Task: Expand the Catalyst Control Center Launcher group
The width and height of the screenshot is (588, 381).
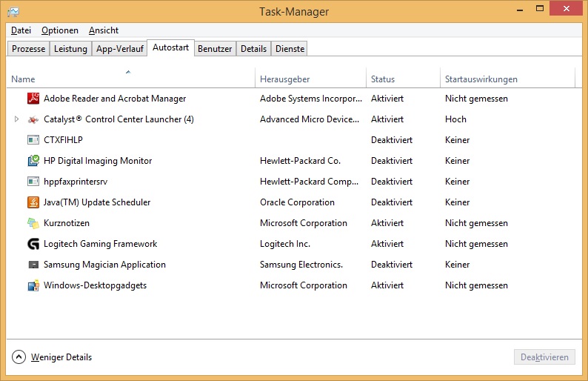Action: pos(16,119)
